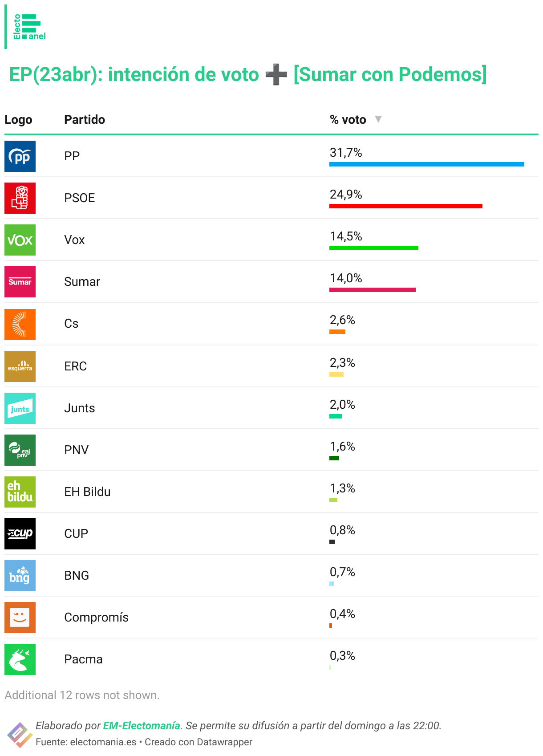Click the EH Bildu logo
This screenshot has width=543, height=756.
[20, 492]
